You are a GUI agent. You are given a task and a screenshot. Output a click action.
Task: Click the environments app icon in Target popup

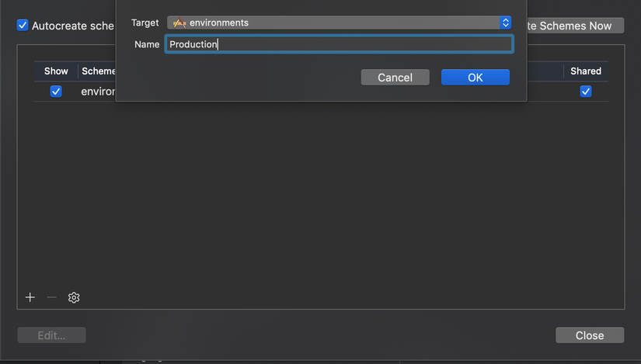coord(179,23)
